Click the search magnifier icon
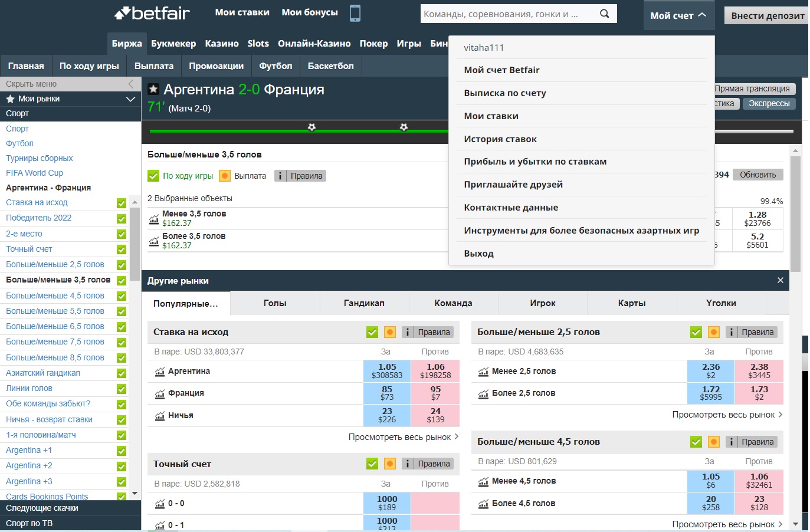 [604, 14]
